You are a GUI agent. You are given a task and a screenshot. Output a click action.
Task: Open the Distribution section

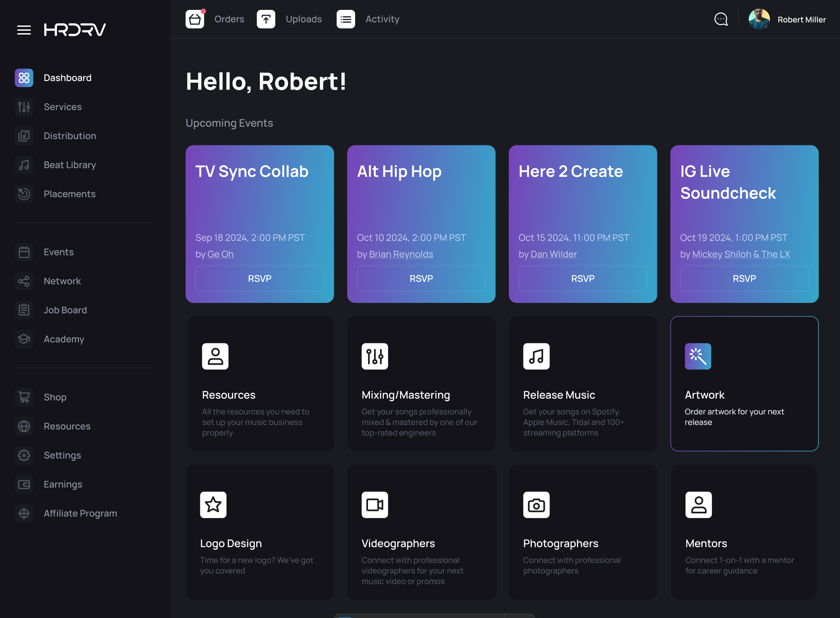[x=70, y=135]
